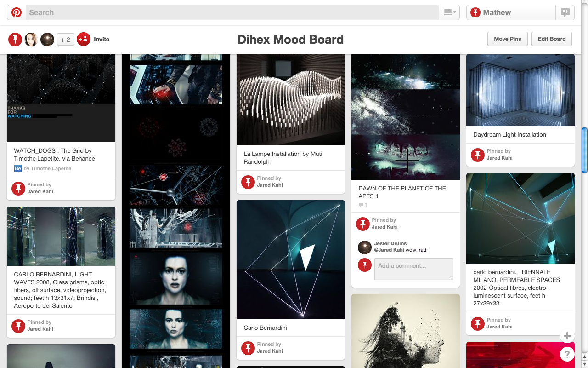Open the tall sci-fi film stills pin
Image resolution: width=588 pixels, height=368 pixels.
(176, 211)
